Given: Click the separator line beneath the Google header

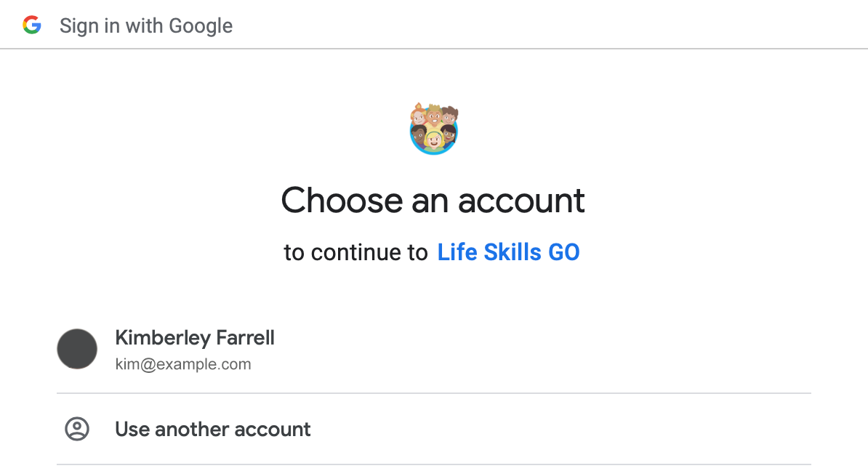Looking at the screenshot, I should pyautogui.click(x=433, y=49).
